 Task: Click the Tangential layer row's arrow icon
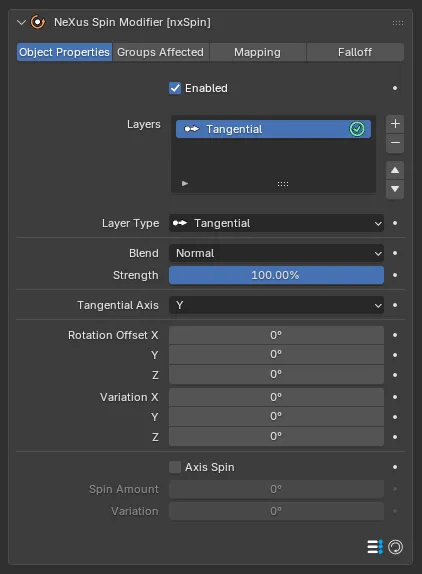click(191, 129)
